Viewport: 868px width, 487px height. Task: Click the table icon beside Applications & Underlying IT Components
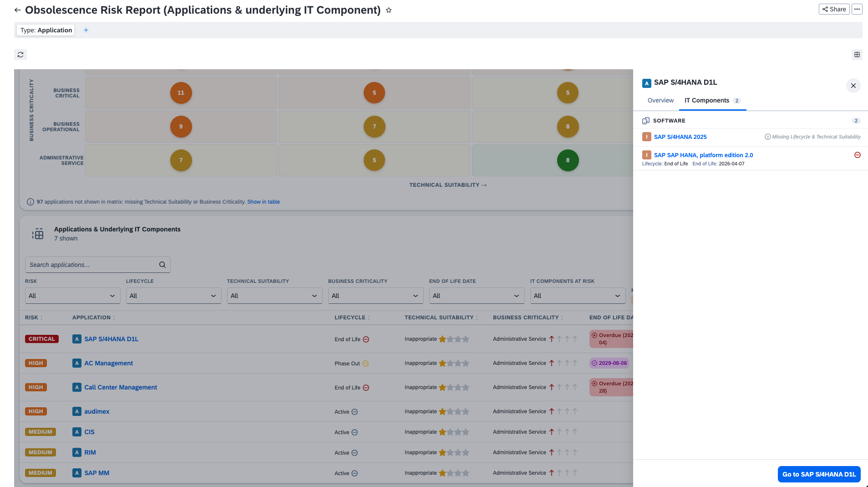(x=38, y=234)
